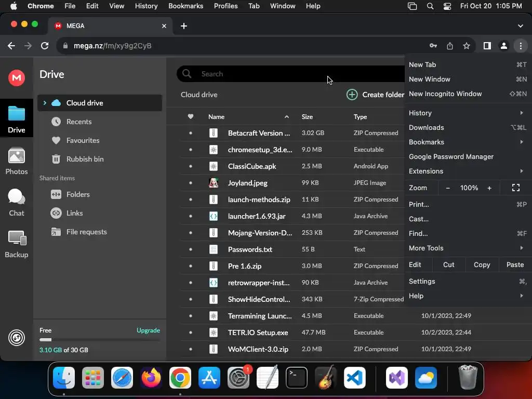The image size is (532, 399).
Task: Click the address bar URL
Action: click(x=112, y=46)
